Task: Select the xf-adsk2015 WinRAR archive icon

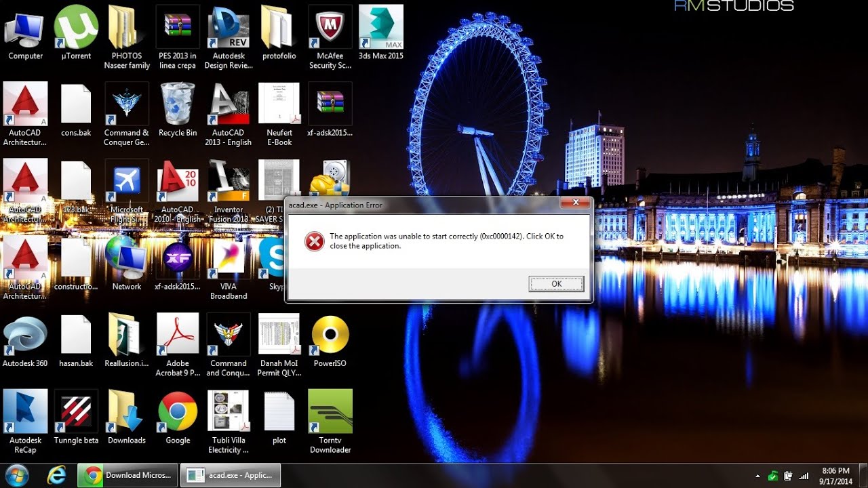Action: [x=330, y=110]
